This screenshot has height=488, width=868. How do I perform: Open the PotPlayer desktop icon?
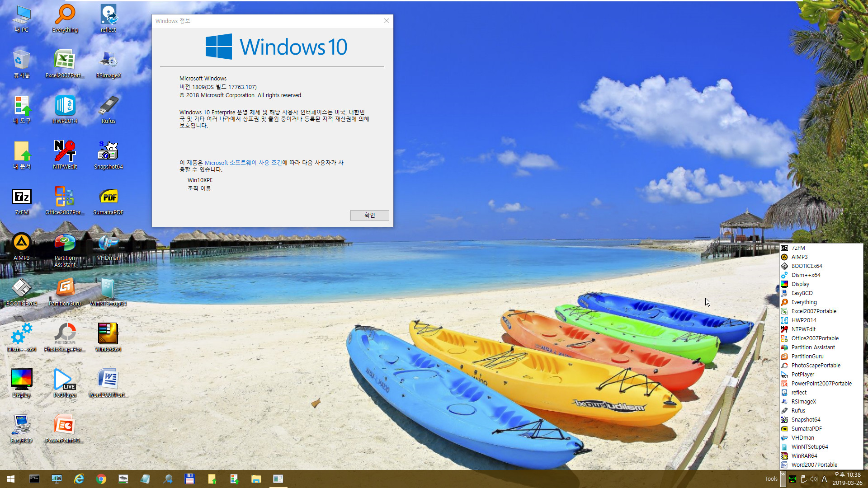pos(65,384)
